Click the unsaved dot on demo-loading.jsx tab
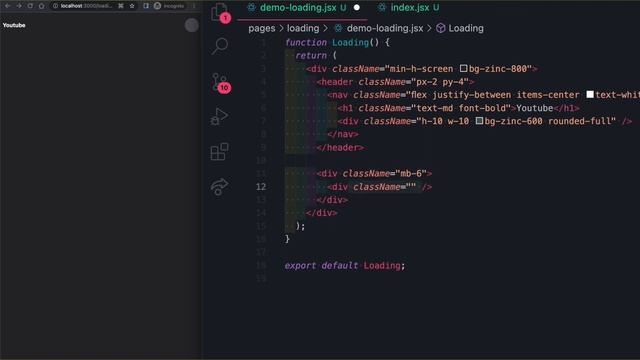 (x=357, y=8)
